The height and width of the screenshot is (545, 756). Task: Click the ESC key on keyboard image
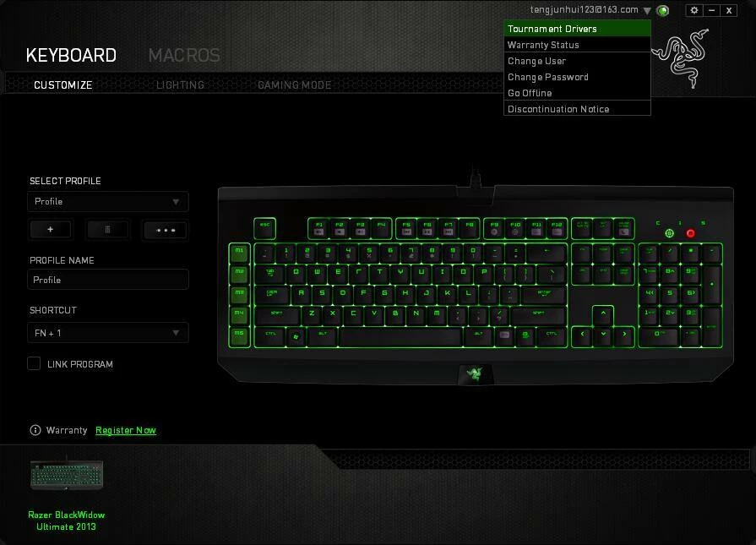pos(264,228)
